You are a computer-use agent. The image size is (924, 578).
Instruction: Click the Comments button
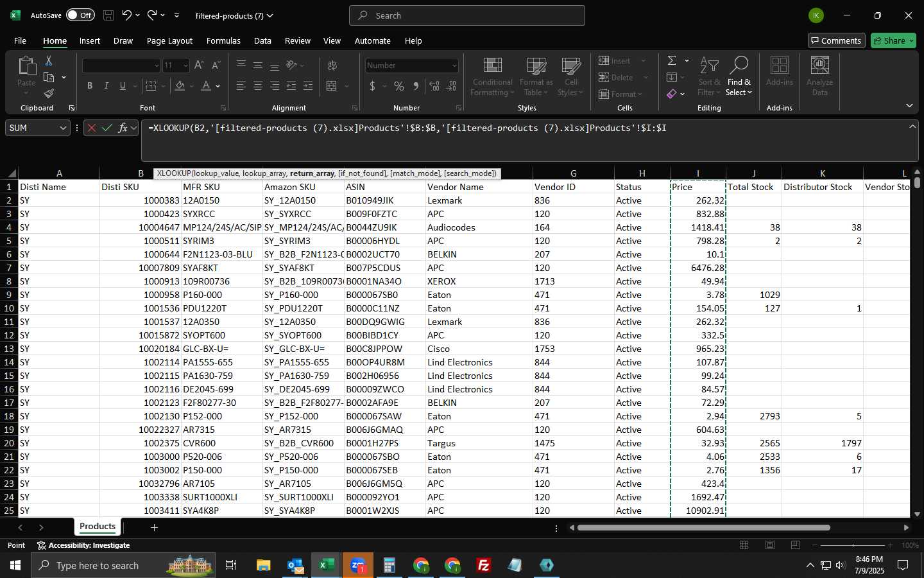(x=836, y=40)
